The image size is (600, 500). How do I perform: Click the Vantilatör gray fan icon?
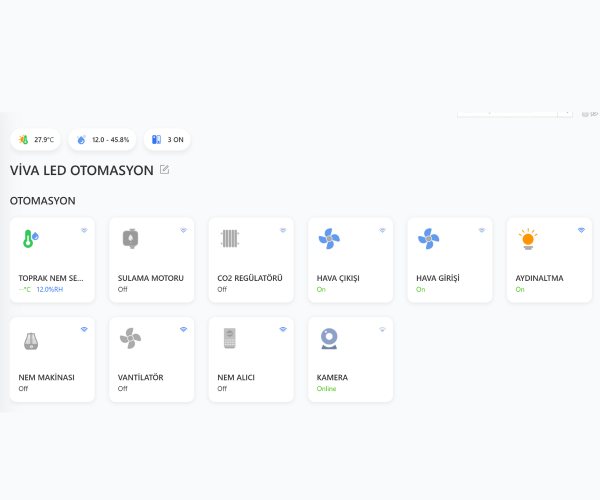pyautogui.click(x=130, y=338)
